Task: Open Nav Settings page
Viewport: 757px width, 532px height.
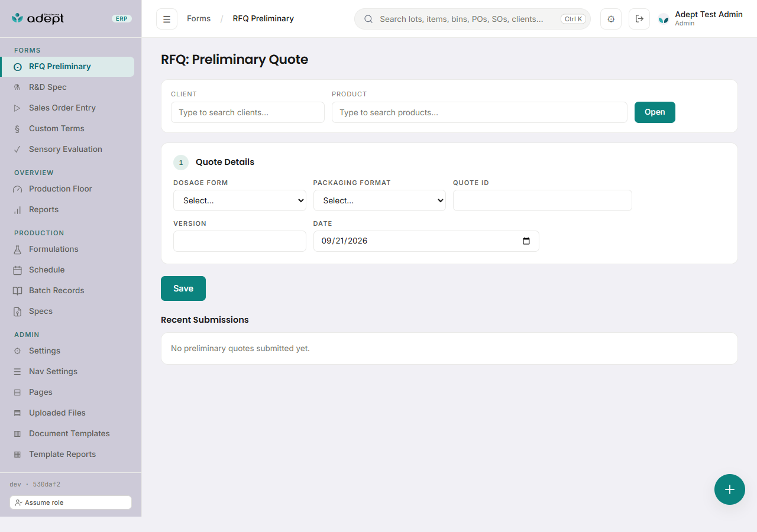Action: pyautogui.click(x=67, y=372)
